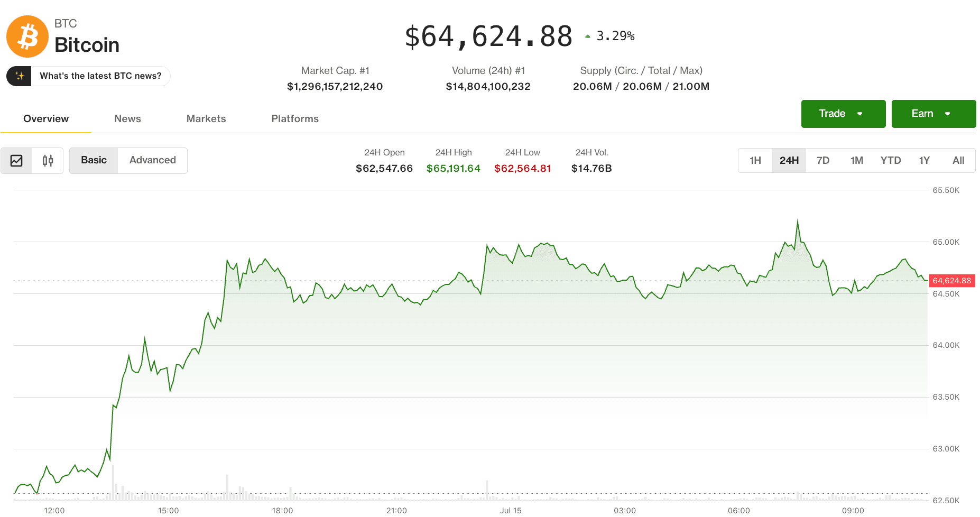Click the Jul 15 date axis label

pos(511,511)
